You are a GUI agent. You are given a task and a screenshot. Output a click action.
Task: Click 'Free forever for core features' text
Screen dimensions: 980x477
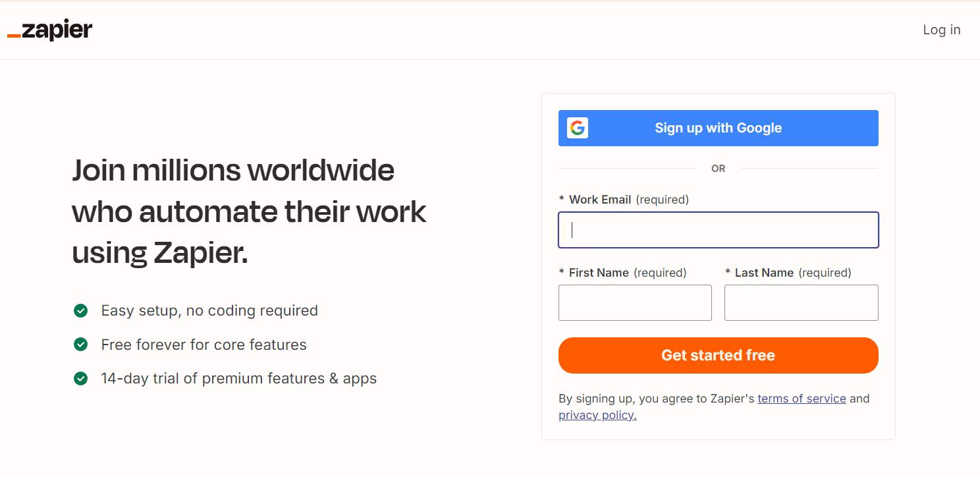pos(204,345)
